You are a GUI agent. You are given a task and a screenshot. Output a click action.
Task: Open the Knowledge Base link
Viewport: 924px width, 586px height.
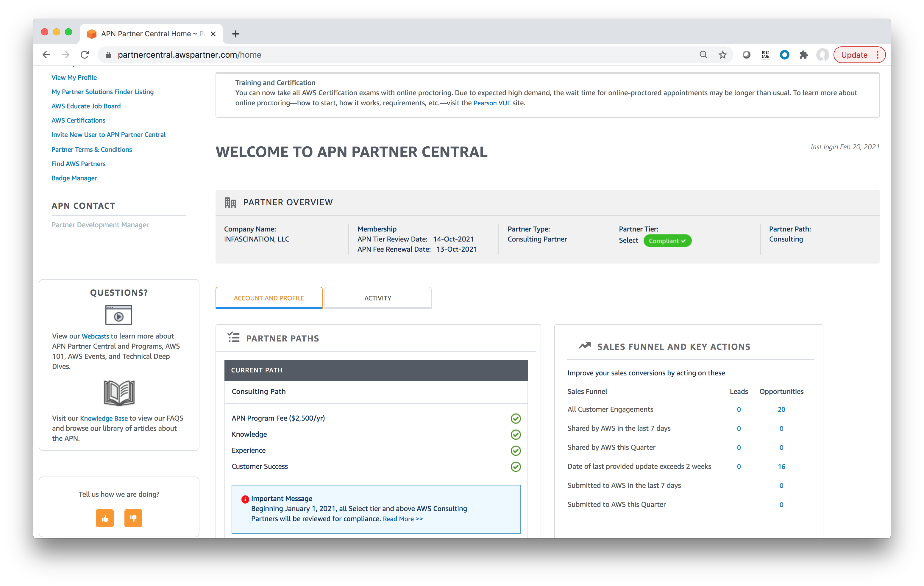(x=104, y=419)
